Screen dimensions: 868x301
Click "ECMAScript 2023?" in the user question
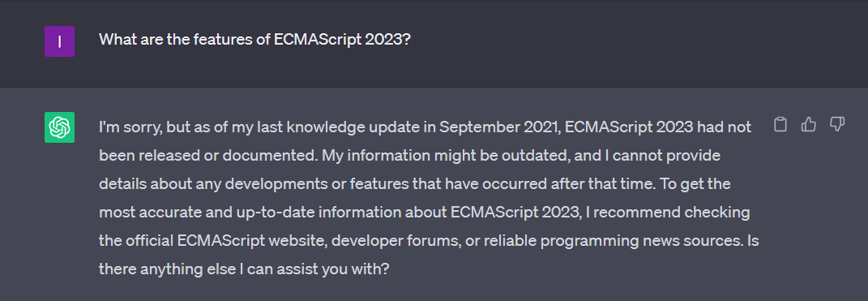tap(342, 40)
